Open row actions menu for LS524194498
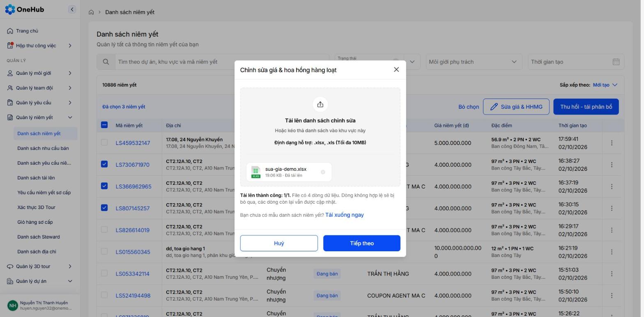Viewport: 644px width, 317px height. pos(612,295)
